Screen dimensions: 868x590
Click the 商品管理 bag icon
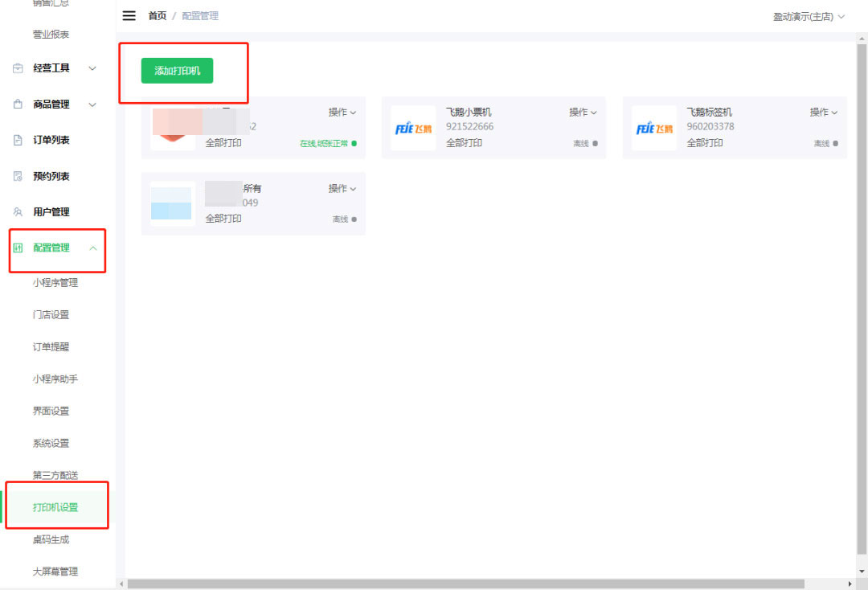[18, 104]
